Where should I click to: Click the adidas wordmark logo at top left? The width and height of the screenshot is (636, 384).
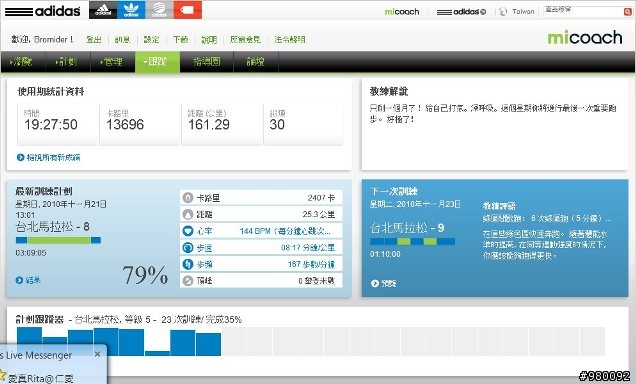click(42, 11)
